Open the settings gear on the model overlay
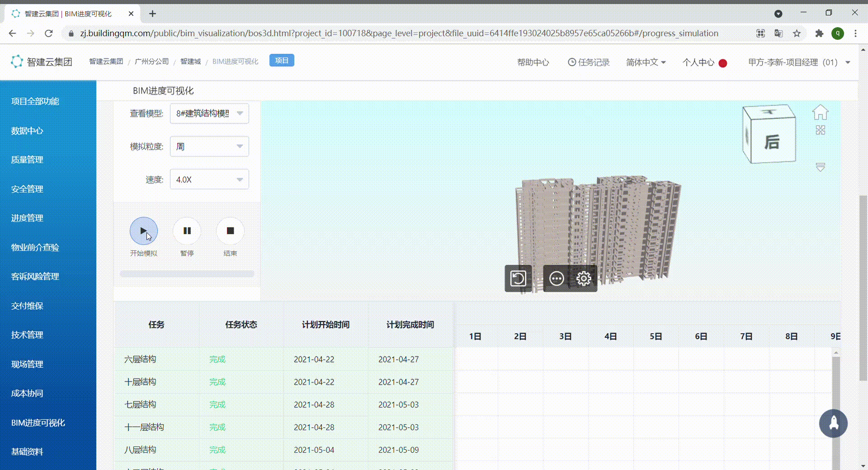This screenshot has width=868, height=470. coord(584,279)
